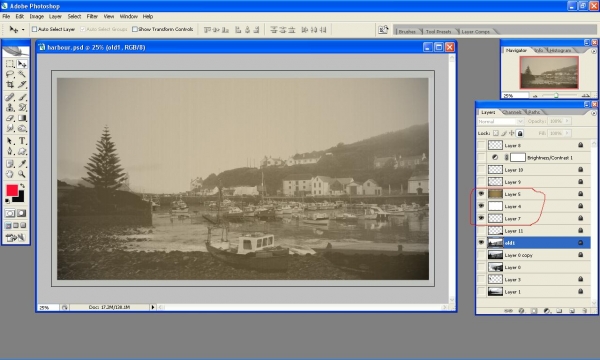Select the Eyedropper tool
Image resolution: width=600 pixels, height=360 pixels.
(x=22, y=164)
